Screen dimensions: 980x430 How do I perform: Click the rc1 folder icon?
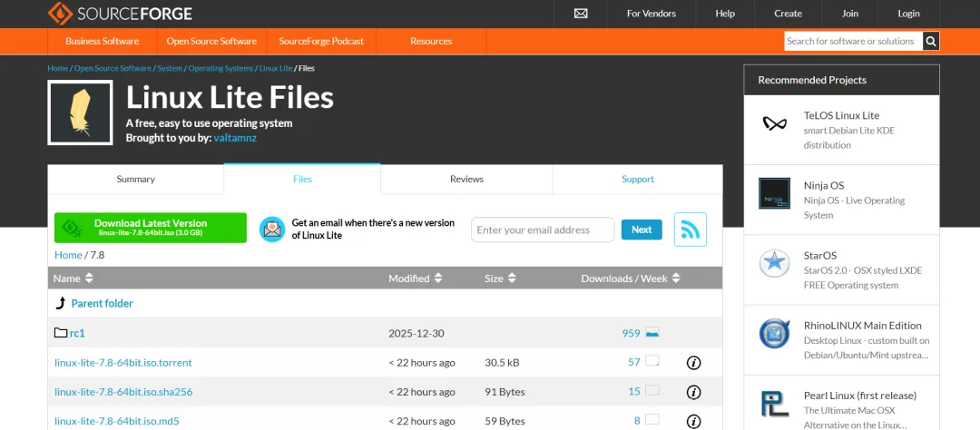(61, 333)
